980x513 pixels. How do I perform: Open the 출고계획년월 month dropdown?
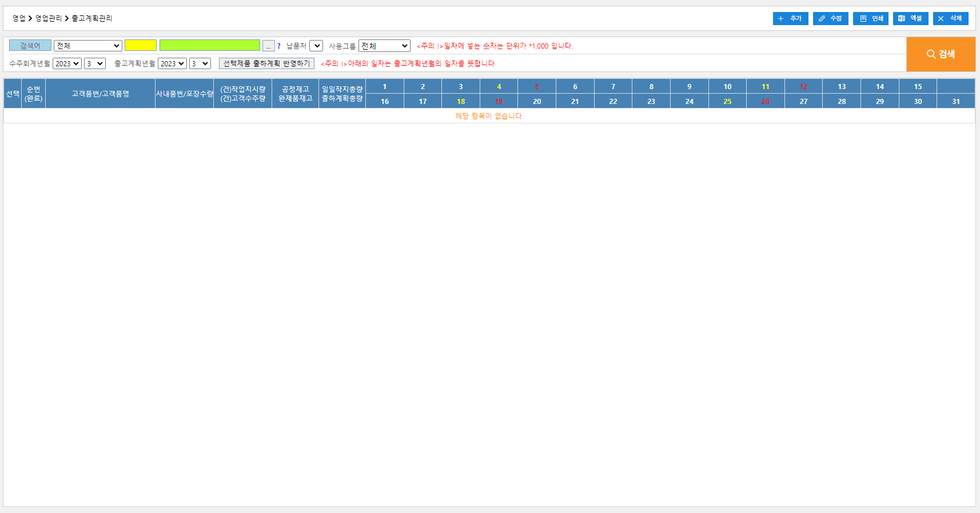(200, 63)
